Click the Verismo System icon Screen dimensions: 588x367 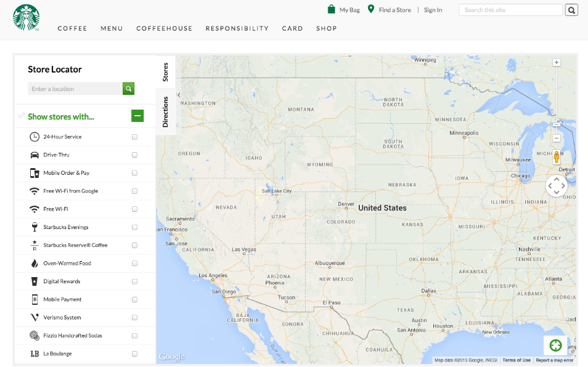tap(35, 318)
